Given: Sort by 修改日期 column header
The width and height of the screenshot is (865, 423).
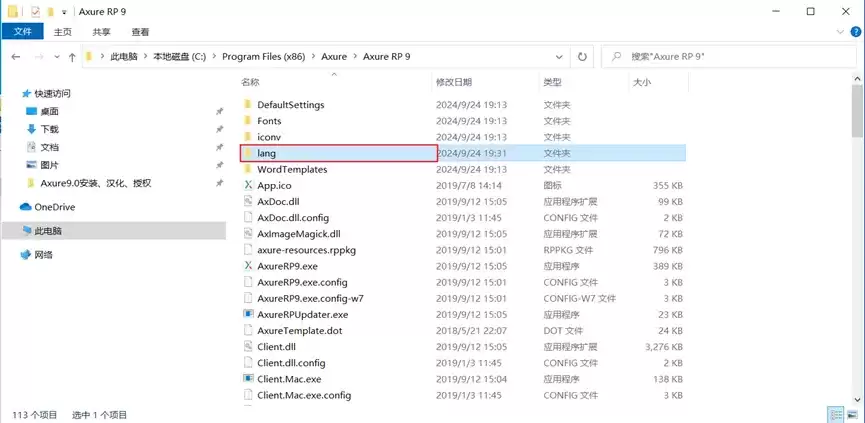Looking at the screenshot, I should click(x=454, y=82).
